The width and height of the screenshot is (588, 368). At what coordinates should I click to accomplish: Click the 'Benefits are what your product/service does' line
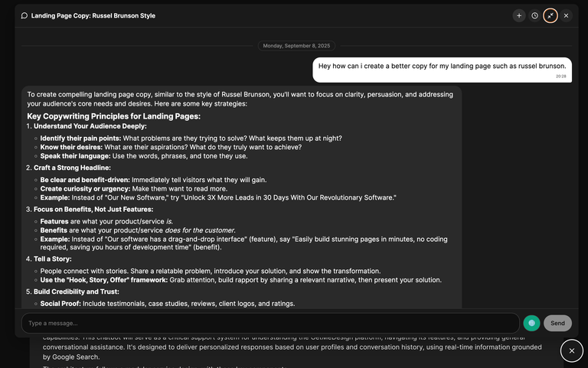tap(138, 230)
